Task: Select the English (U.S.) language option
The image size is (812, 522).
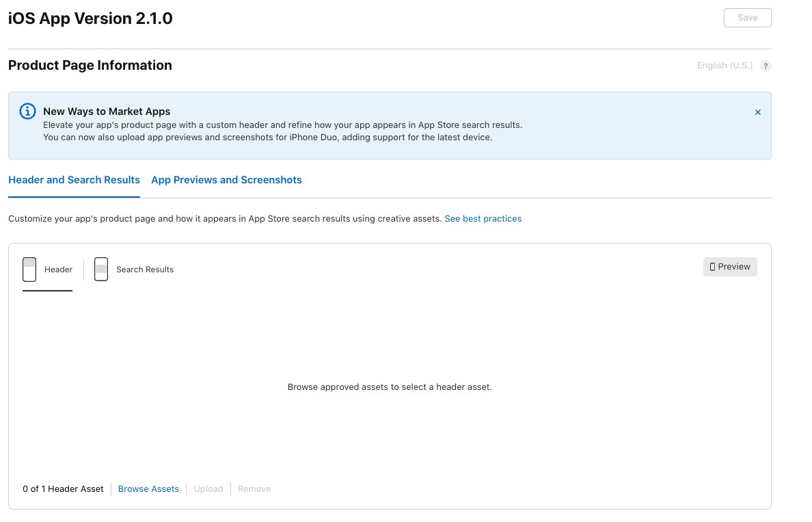Action: click(725, 65)
